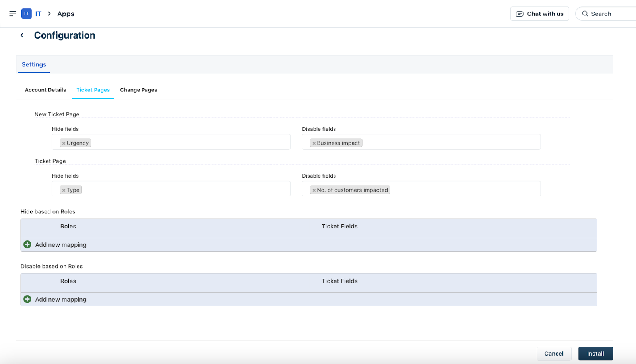The image size is (636, 364).
Task: Open the hamburger navigation menu
Action: point(13,14)
